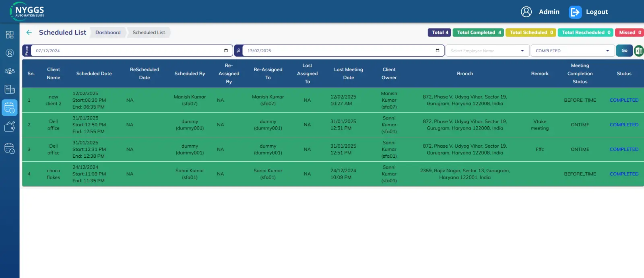Open the team group sidebar icon
Viewport: 644px width, 278px height.
pyautogui.click(x=10, y=71)
